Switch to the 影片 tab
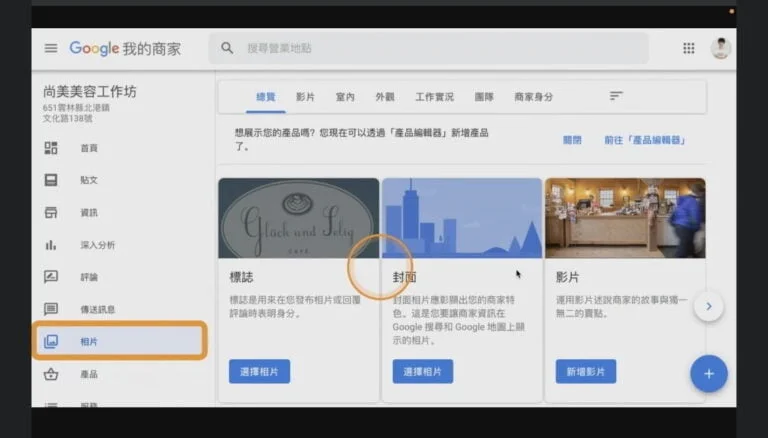Image resolution: width=768 pixels, height=438 pixels. pos(305,97)
